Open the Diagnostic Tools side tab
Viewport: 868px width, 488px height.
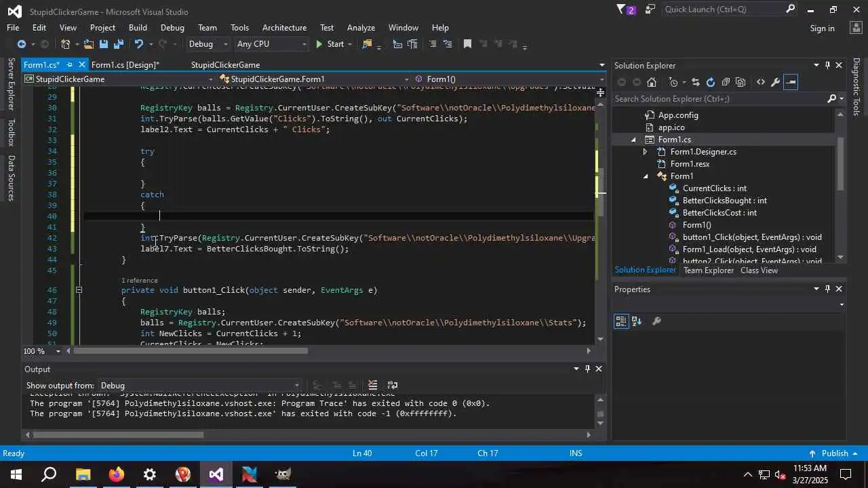click(x=856, y=87)
